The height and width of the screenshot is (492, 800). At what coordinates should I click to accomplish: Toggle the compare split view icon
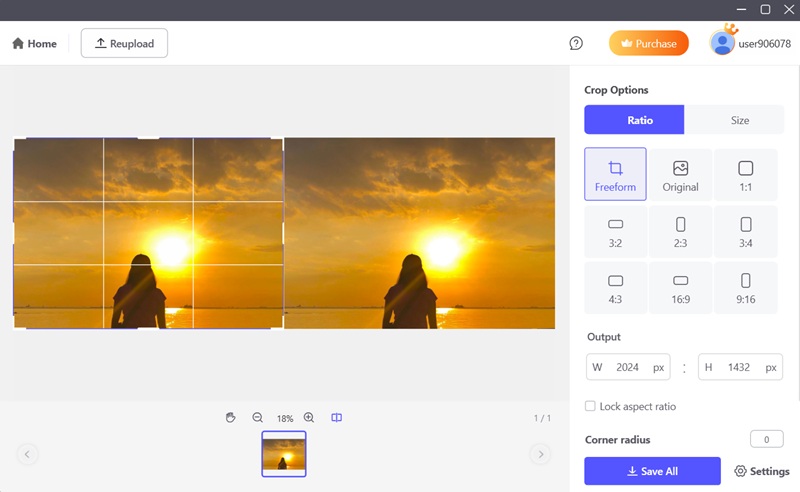[x=337, y=417]
